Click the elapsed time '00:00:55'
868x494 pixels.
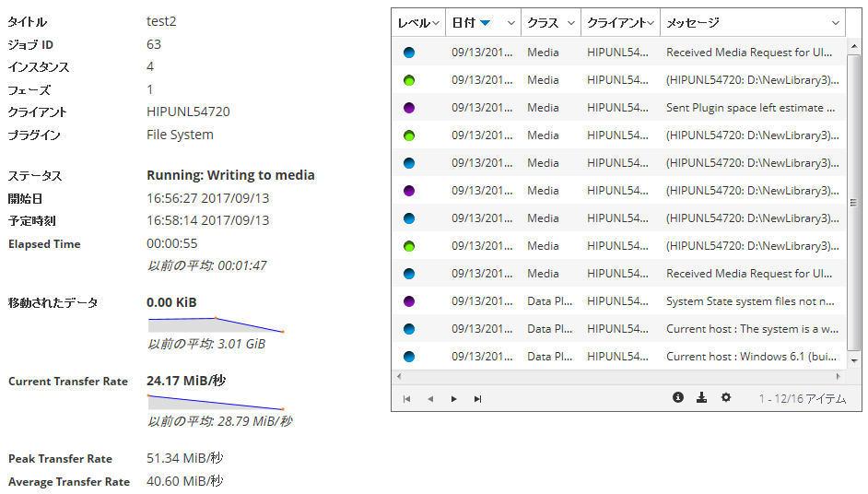click(172, 243)
